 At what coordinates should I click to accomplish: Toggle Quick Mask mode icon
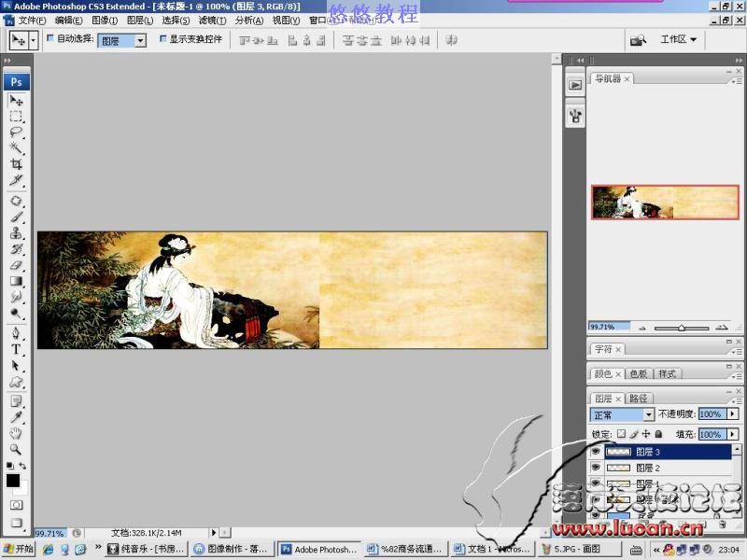click(x=16, y=505)
